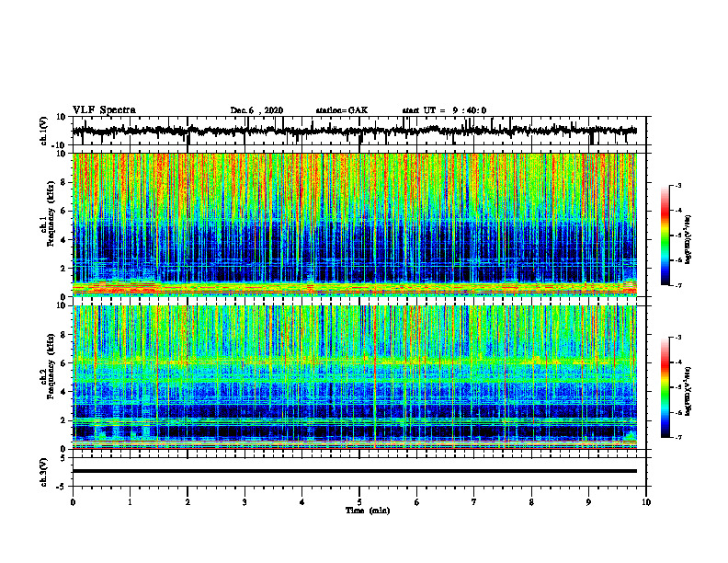728x563 pixels.
Task: Click the "5" minute tick label
Action: coord(359,502)
